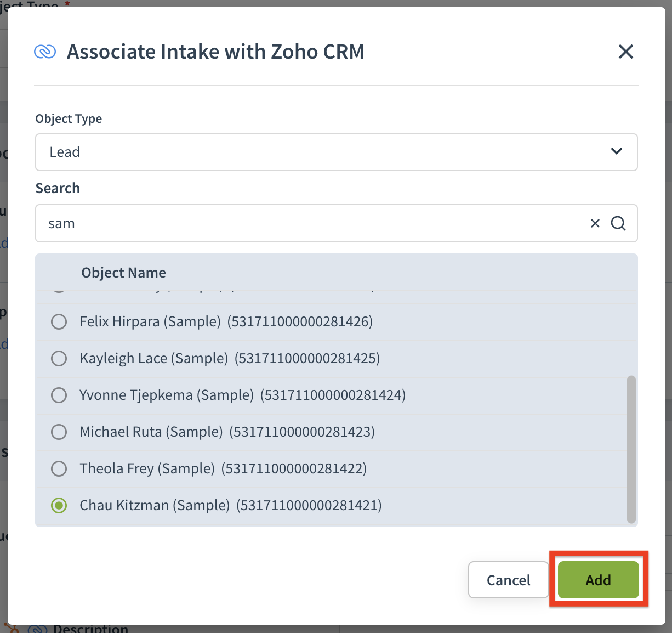672x633 pixels.
Task: Click text Felix Hirpara (Sample) (531711000000281426)
Action: coord(226,321)
